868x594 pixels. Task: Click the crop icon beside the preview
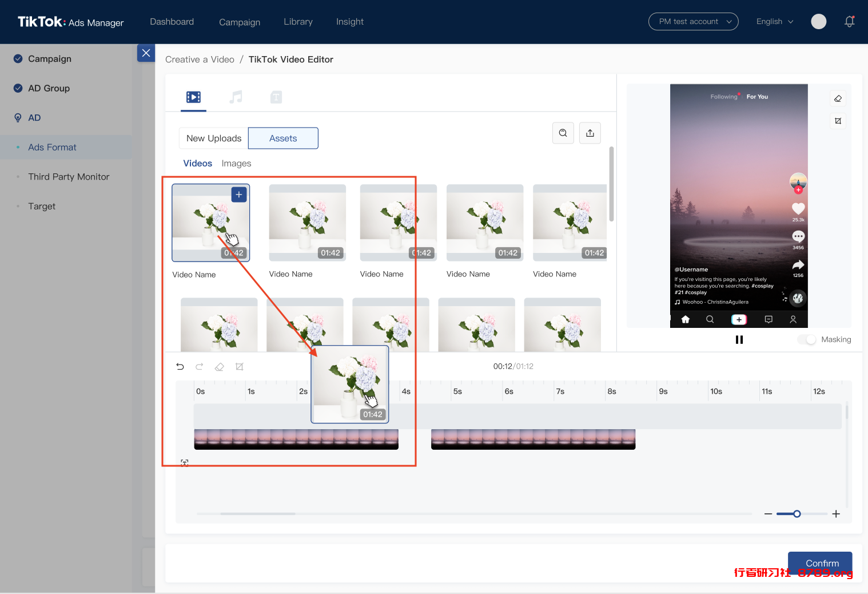(838, 121)
